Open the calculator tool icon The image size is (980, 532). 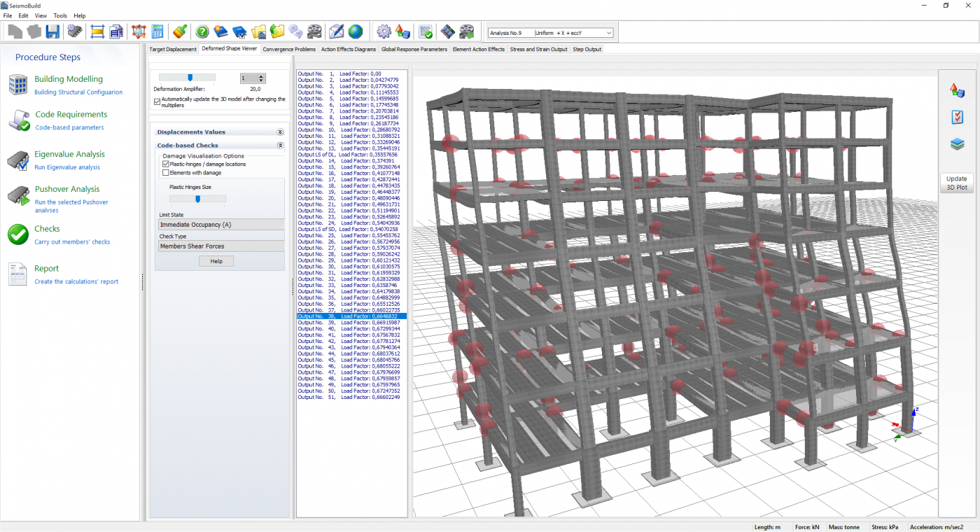click(157, 31)
